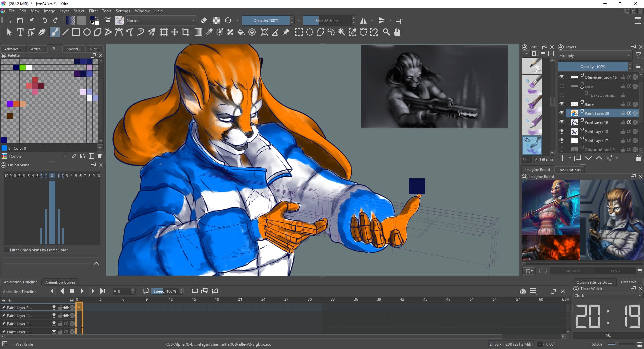Select the Text tool
Image resolution: width=644 pixels, height=349 pixels.
tap(20, 32)
